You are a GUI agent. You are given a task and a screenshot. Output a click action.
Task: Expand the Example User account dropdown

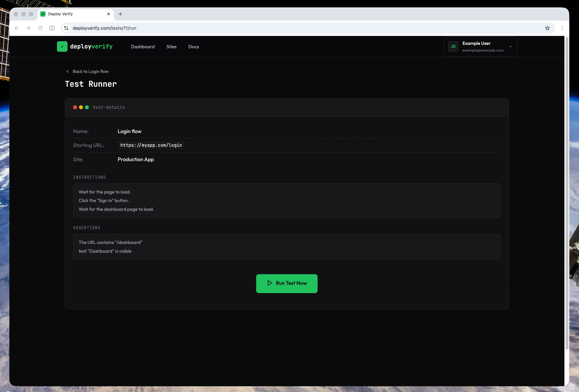click(510, 47)
